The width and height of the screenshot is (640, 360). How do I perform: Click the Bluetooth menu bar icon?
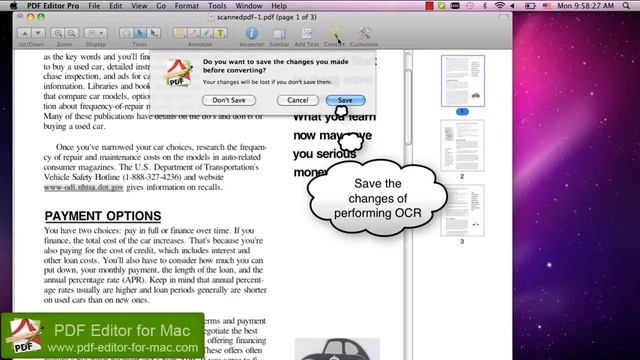(485, 6)
